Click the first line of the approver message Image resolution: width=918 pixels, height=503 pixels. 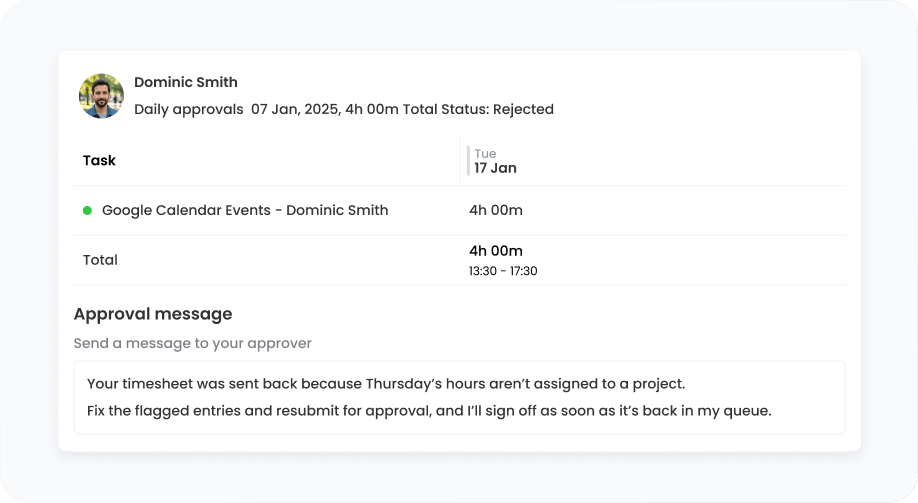pos(386,384)
